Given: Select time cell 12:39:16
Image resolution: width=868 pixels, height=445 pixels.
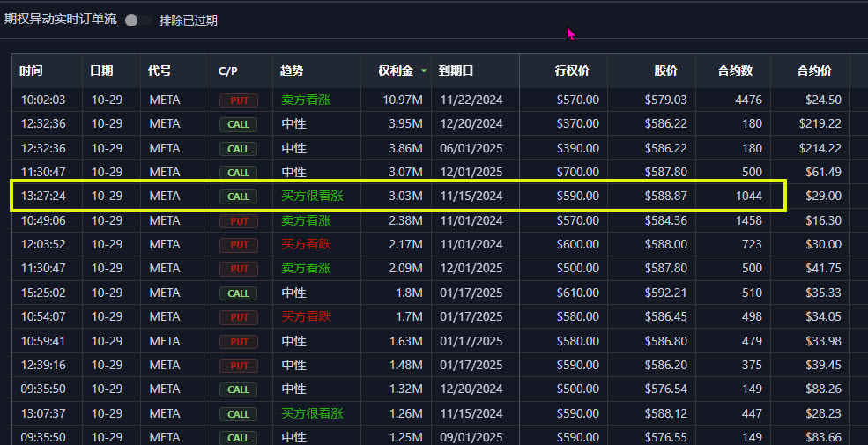Looking at the screenshot, I should coord(43,366).
